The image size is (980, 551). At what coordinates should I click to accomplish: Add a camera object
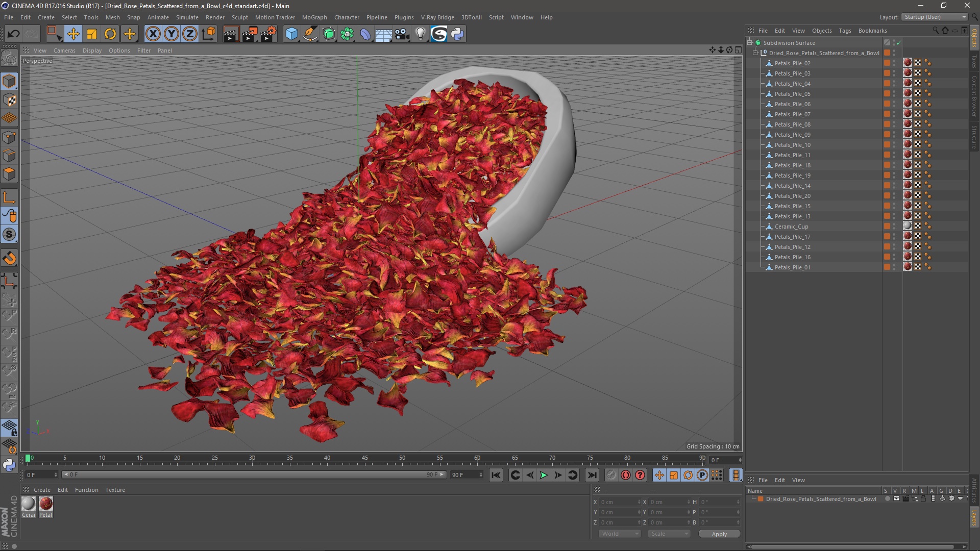(402, 34)
